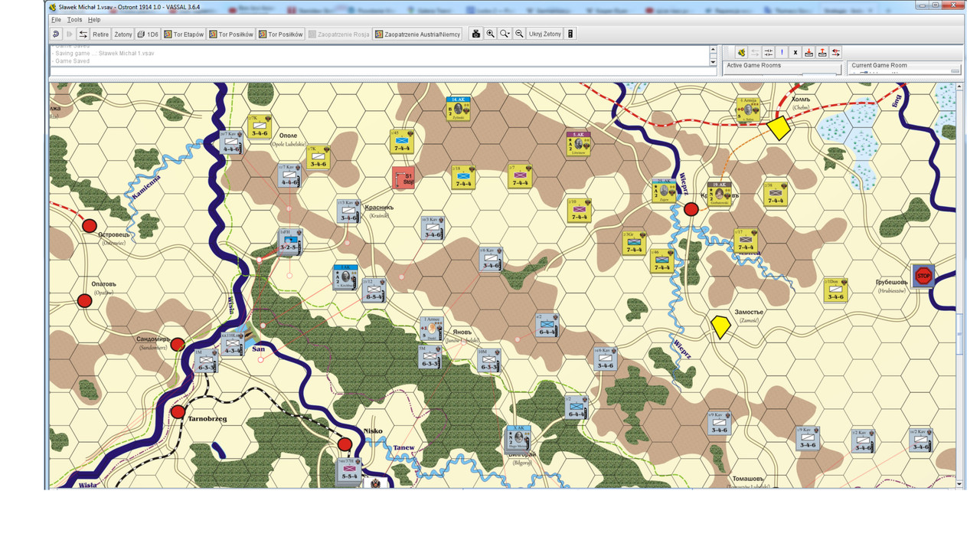The height and width of the screenshot is (550, 980).
Task: Click the server connect arrows toolbar icon
Action: click(83, 34)
